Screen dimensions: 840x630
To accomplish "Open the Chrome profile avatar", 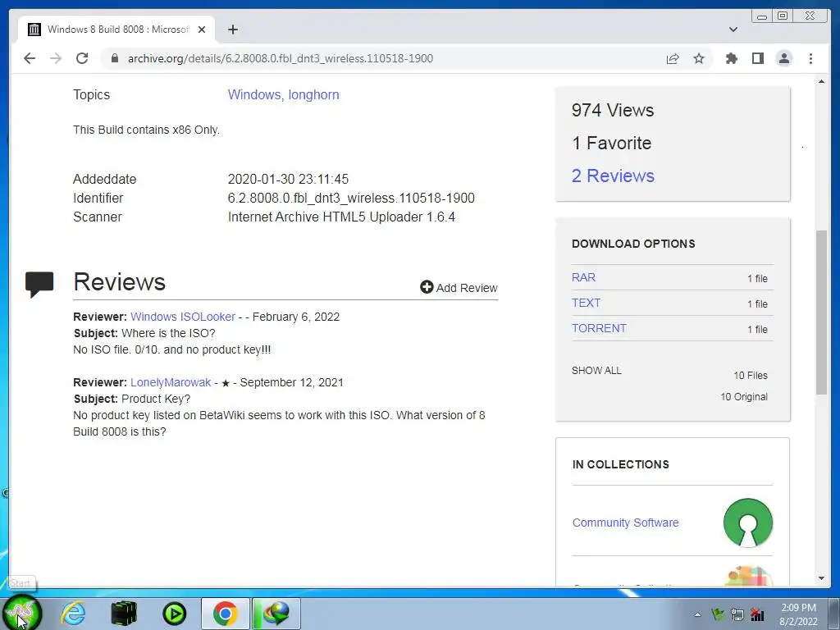I will click(783, 58).
